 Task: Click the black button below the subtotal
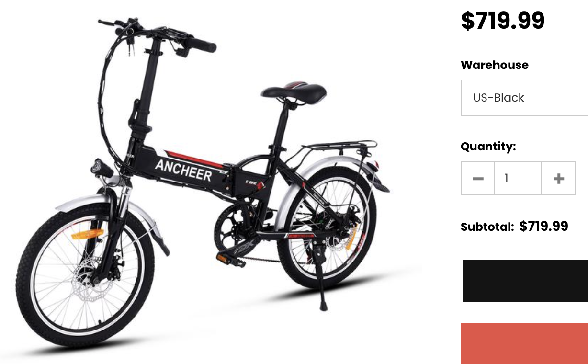[x=525, y=281]
